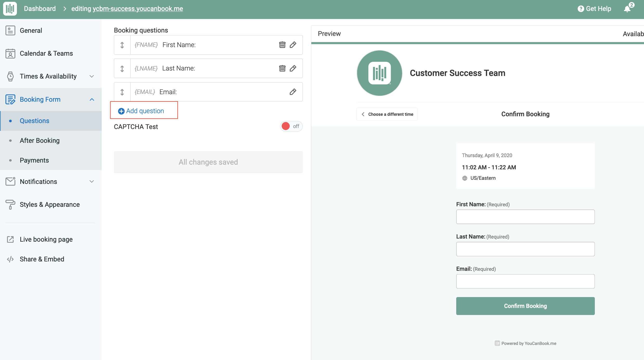Switch to the Preview tab
This screenshot has height=360, width=644.
[x=329, y=34]
